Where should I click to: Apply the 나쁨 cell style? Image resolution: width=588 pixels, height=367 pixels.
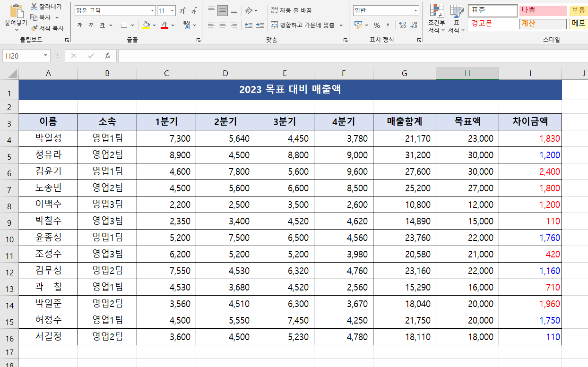[x=543, y=10]
